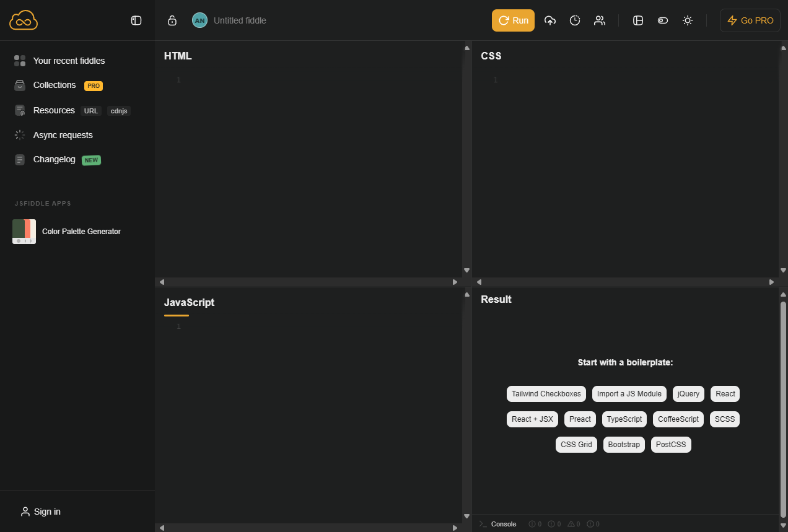Open Your recent fiddles
The height and width of the screenshot is (532, 788).
pos(69,61)
